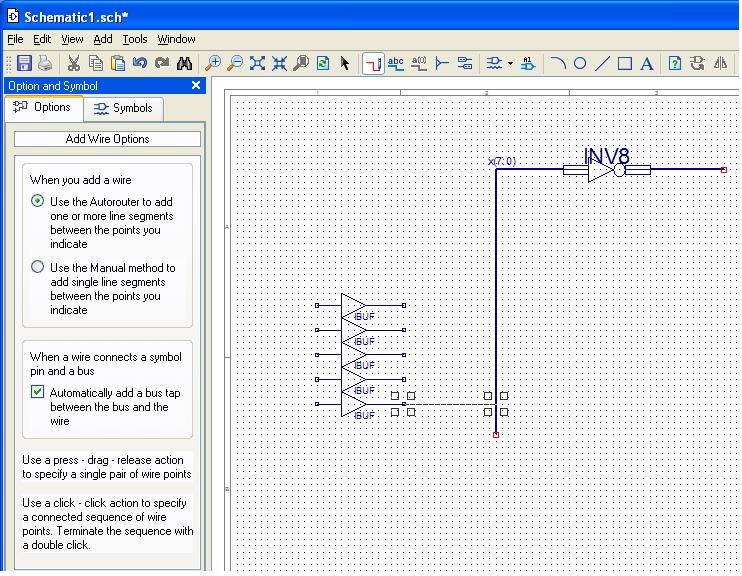Select the Manual method radio button
Screen dimensions: 742x576
[x=38, y=267]
